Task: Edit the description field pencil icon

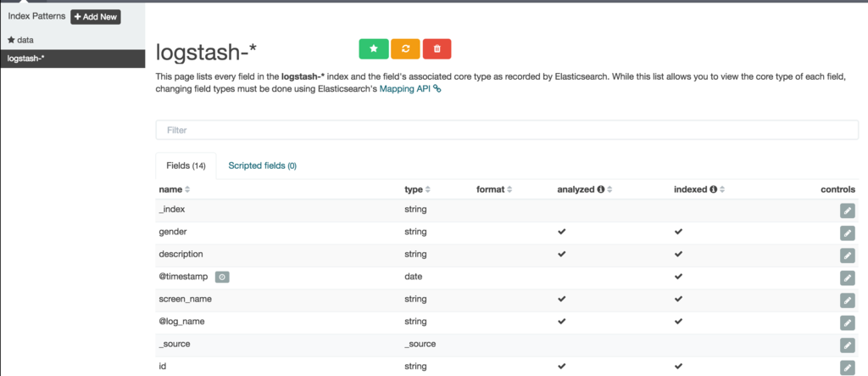Action: click(847, 255)
